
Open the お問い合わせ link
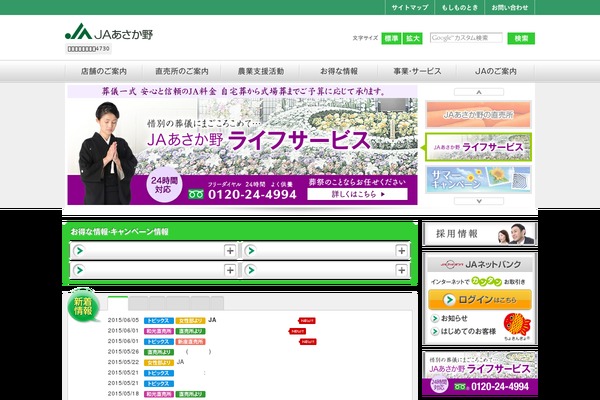coord(509,7)
